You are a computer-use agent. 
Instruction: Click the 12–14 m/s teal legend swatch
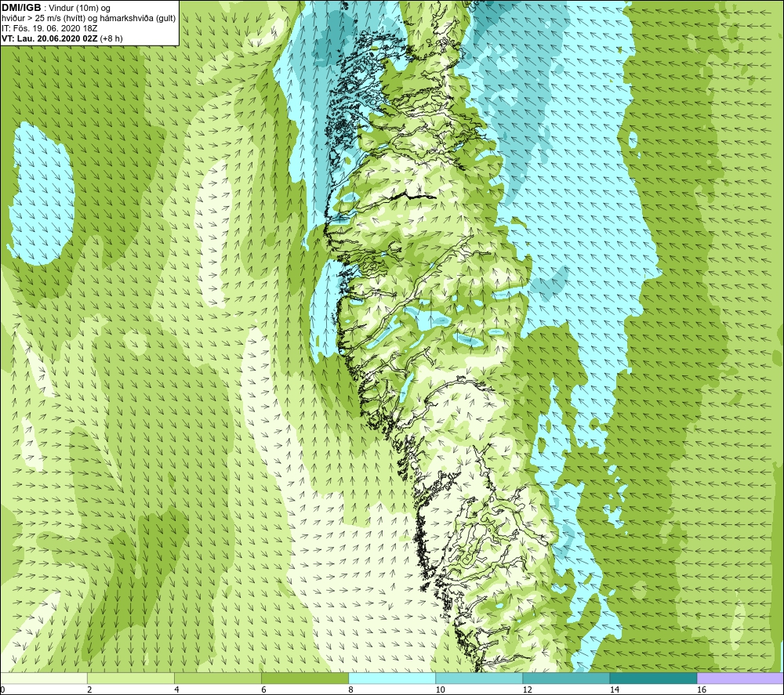pos(566,678)
